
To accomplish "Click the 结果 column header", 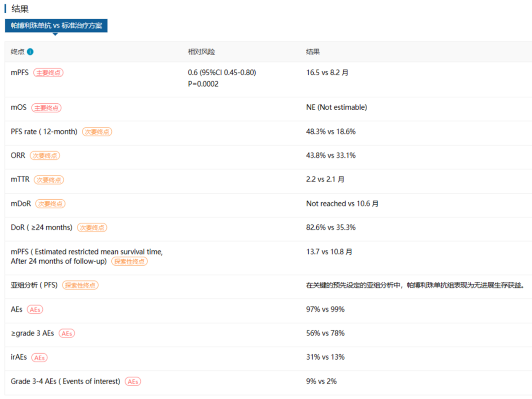I will click(313, 52).
